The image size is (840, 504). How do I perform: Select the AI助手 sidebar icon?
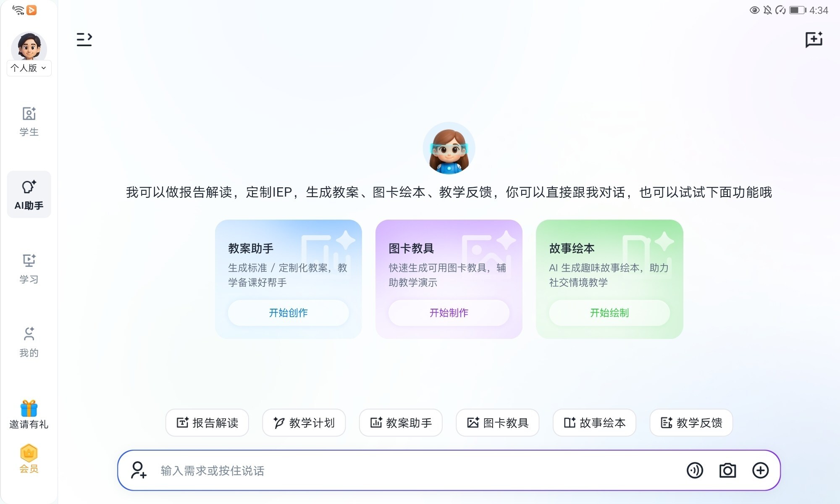tap(29, 194)
